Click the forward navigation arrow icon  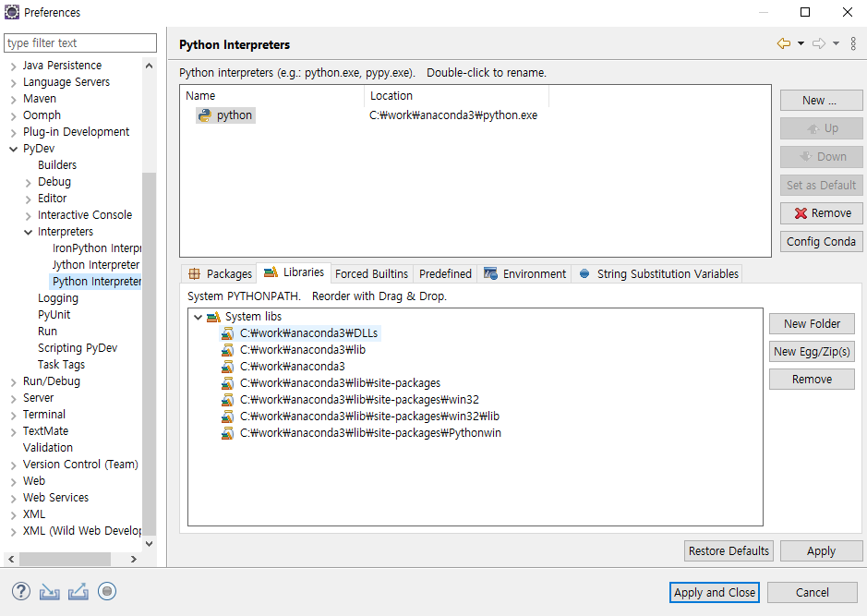click(819, 43)
